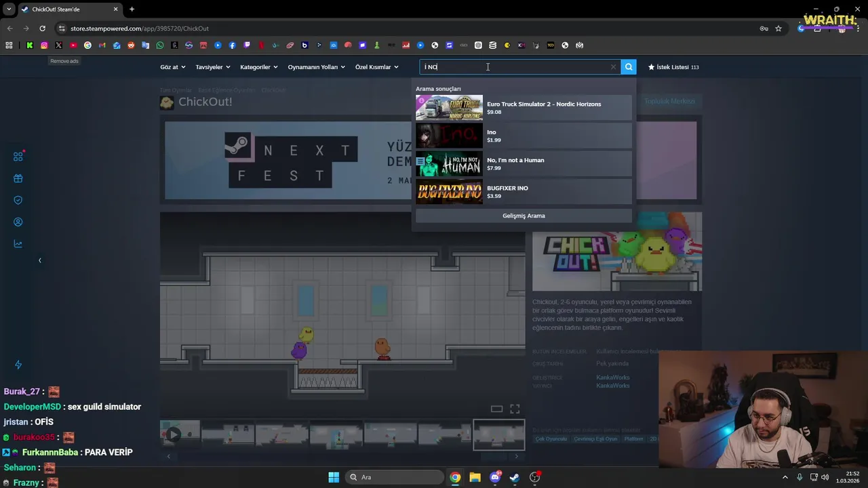Play the trailer video thumbnail
Screen dimensions: 868x488
[x=180, y=434]
